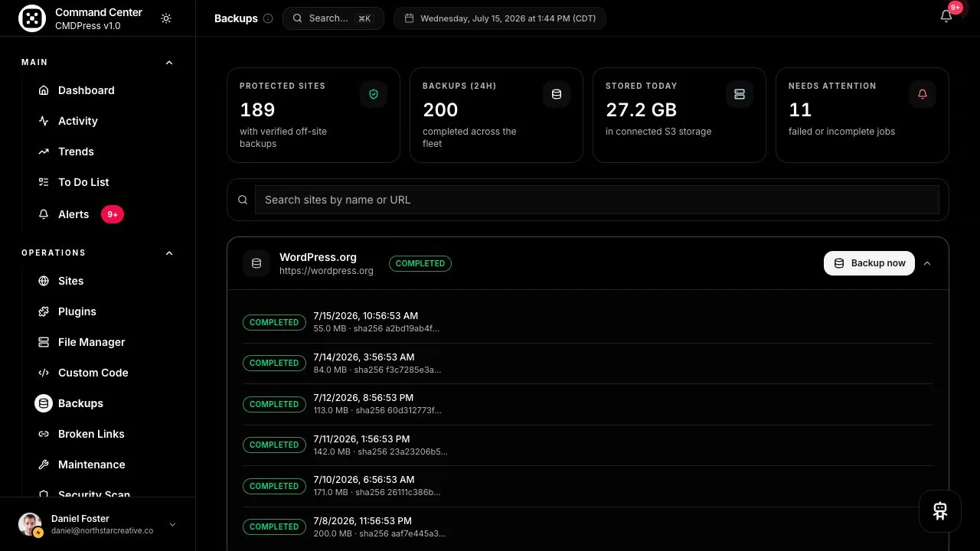Screen dimensions: 980x551
Task: Click the Alerts 9+ badge
Action: click(x=113, y=214)
